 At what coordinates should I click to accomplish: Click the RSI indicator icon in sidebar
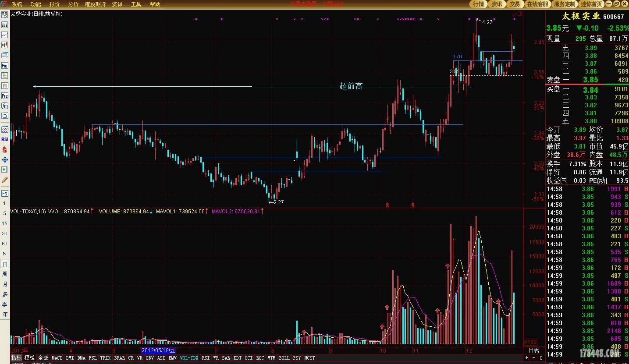pyautogui.click(x=5, y=139)
